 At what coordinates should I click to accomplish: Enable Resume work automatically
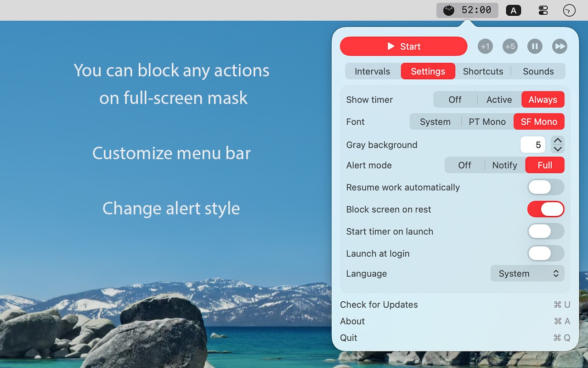(546, 187)
